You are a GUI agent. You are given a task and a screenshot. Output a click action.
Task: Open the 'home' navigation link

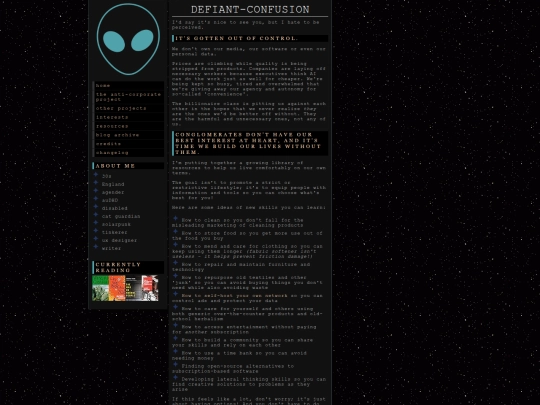coord(128,85)
